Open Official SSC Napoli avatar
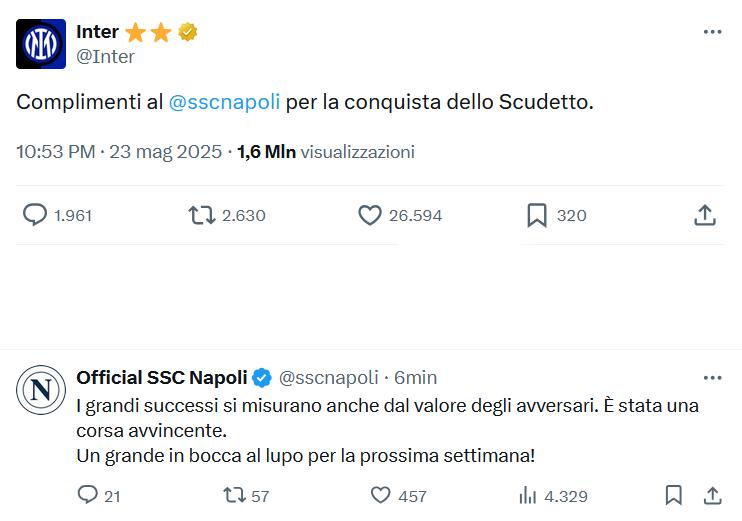 click(41, 390)
